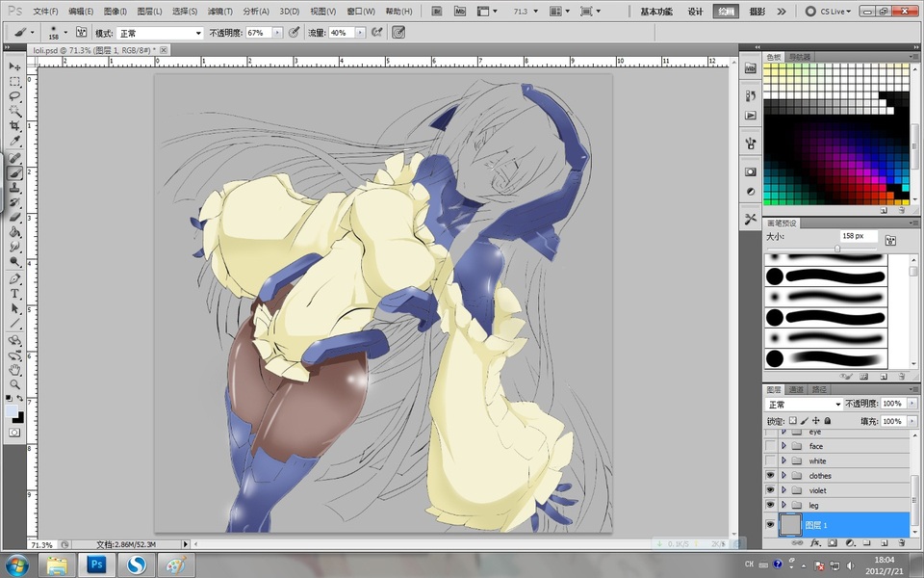Click the fx layer style icon

tap(815, 543)
